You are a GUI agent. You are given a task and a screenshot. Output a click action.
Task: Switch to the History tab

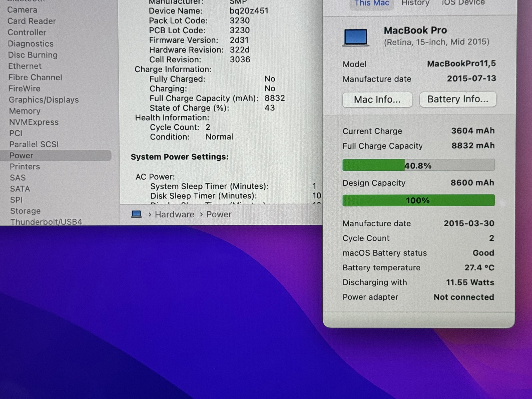(x=415, y=3)
